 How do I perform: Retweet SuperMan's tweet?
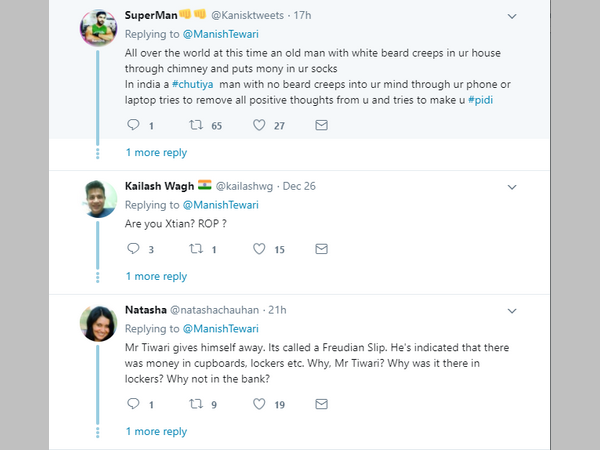pos(195,125)
